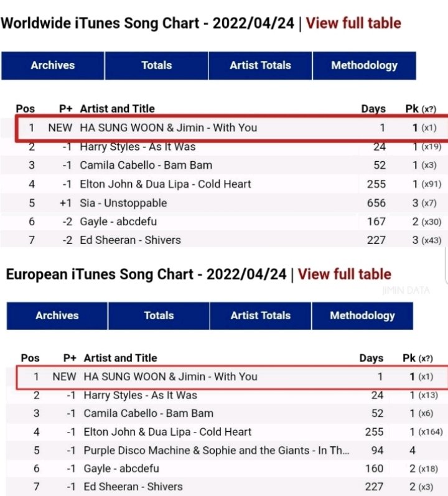View Methodology for the Worldwide chart
This screenshot has width=448, height=496.
[364, 65]
